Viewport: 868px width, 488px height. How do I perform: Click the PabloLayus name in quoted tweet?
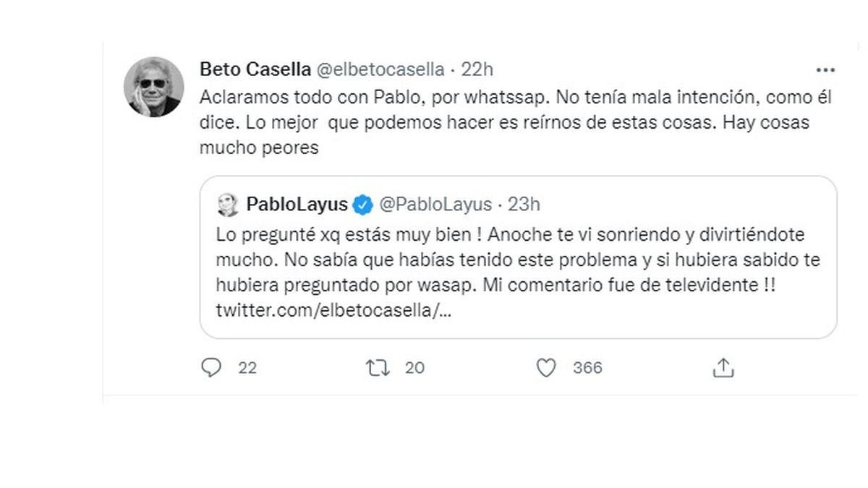(x=297, y=205)
